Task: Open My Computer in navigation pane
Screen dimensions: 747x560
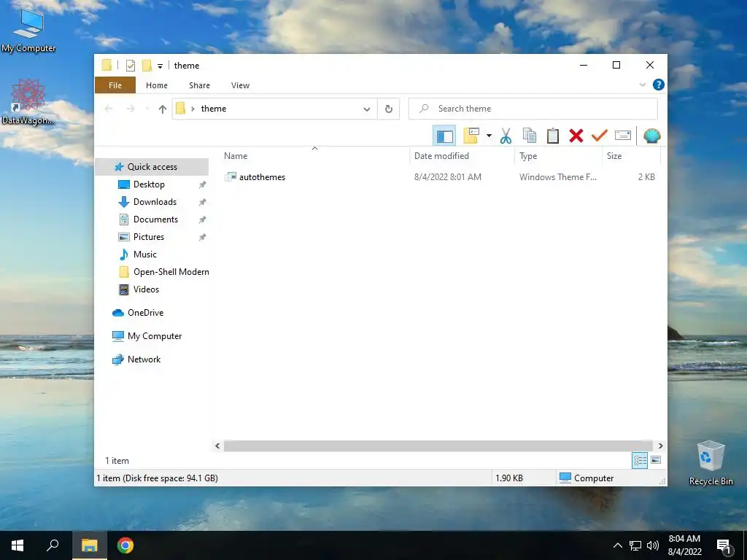Action: tap(155, 336)
